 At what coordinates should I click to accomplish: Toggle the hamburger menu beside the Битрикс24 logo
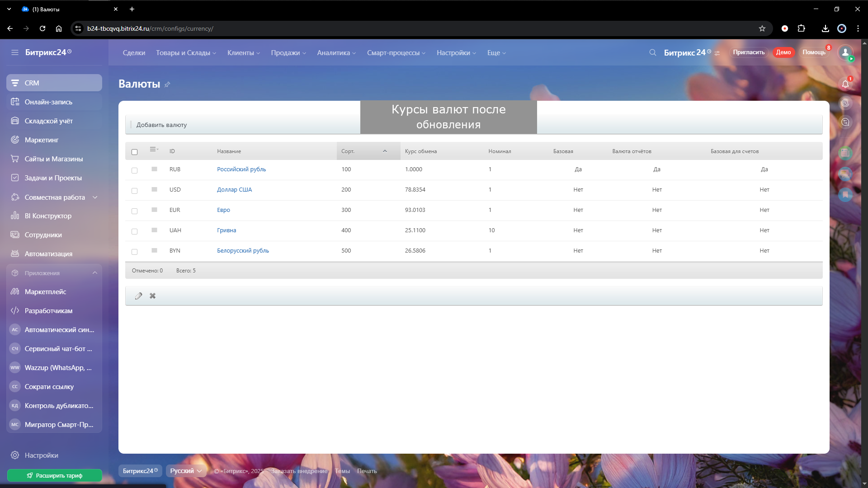coord(15,52)
